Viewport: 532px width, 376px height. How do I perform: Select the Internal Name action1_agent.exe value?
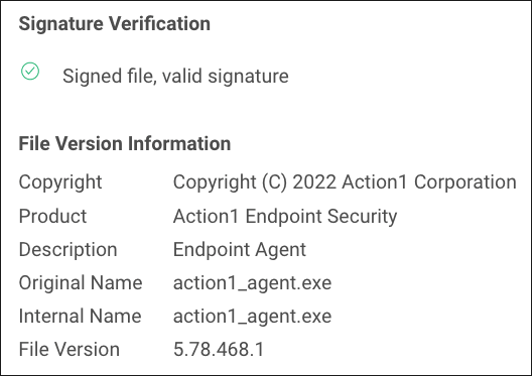252,317
